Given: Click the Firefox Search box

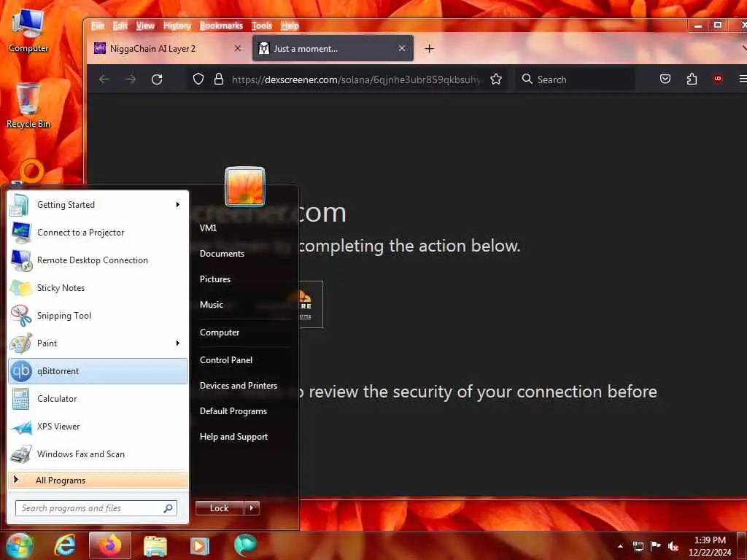Looking at the screenshot, I should (575, 79).
